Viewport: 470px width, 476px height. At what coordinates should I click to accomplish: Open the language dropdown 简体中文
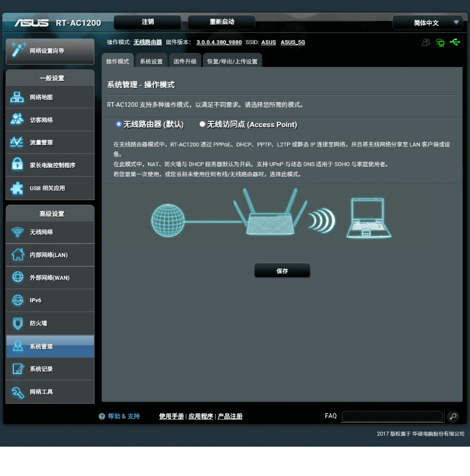[428, 23]
